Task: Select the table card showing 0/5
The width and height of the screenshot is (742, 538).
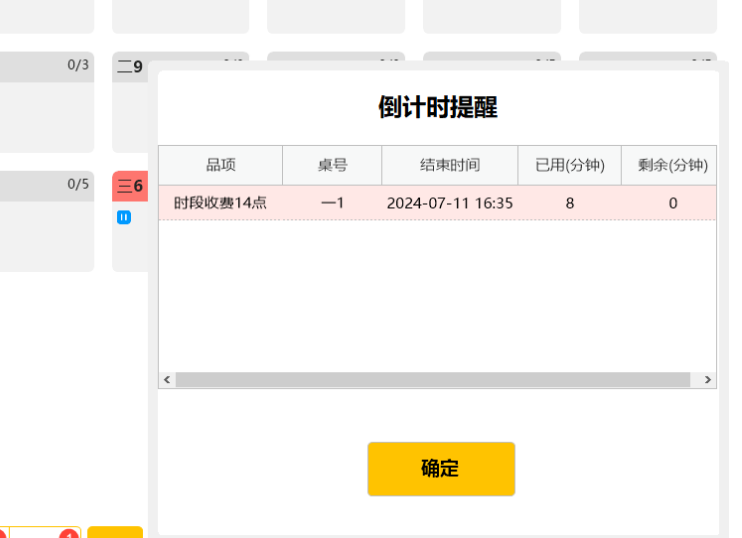Action: coord(46,220)
